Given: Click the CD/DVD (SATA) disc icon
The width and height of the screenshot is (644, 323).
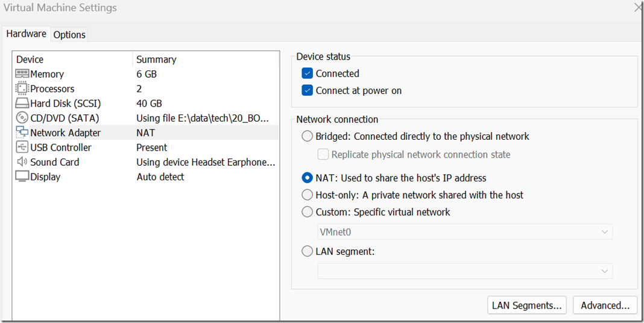Looking at the screenshot, I should coord(22,118).
